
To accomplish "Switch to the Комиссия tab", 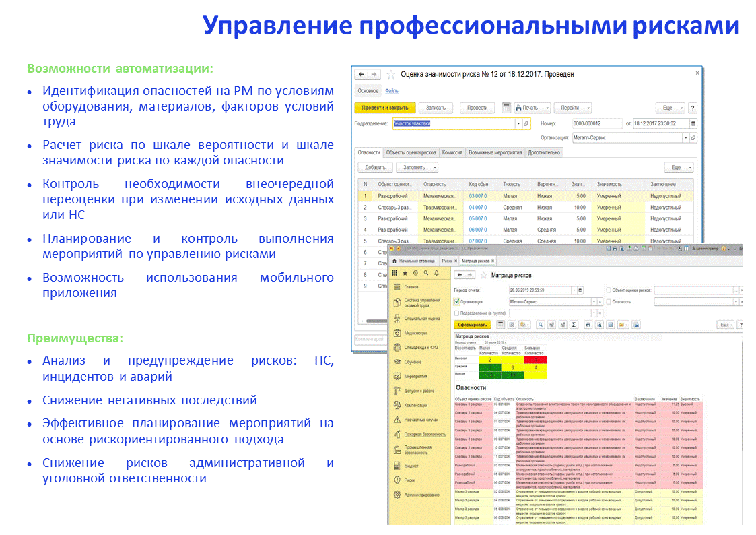I will pos(452,152).
